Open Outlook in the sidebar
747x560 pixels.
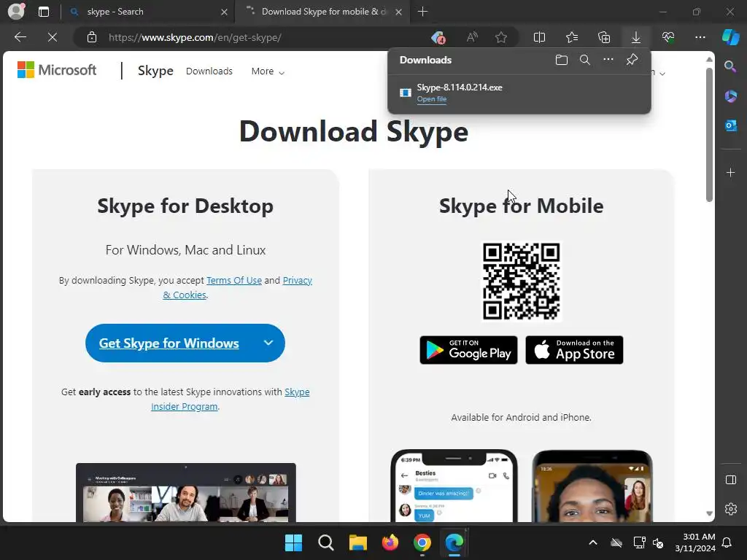point(731,125)
